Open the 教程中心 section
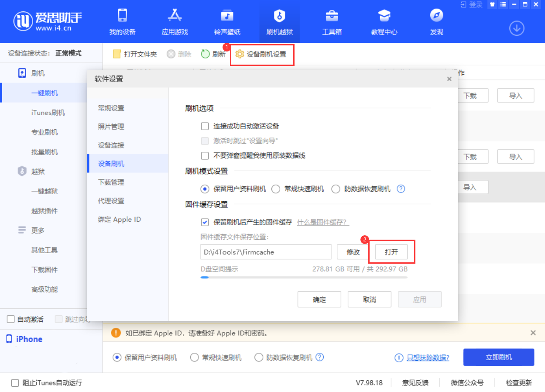 384,21
